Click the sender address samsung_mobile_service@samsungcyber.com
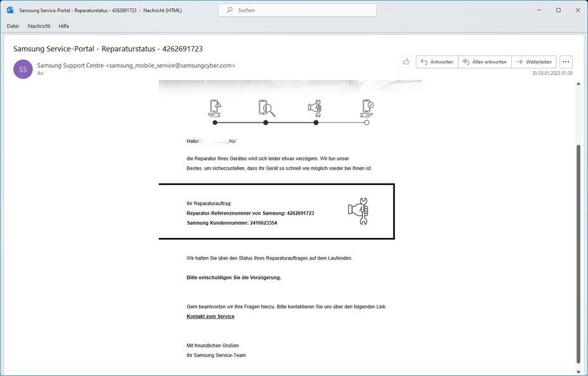This screenshot has height=376, width=588. [x=170, y=66]
